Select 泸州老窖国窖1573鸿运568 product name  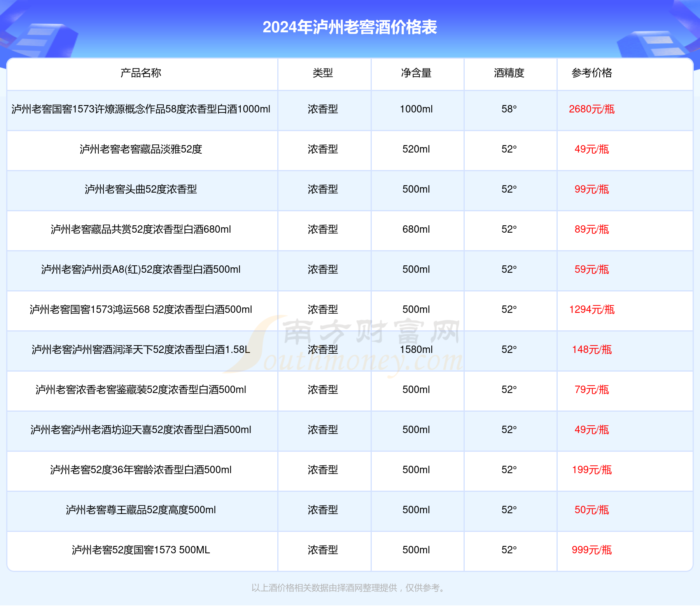click(141, 310)
